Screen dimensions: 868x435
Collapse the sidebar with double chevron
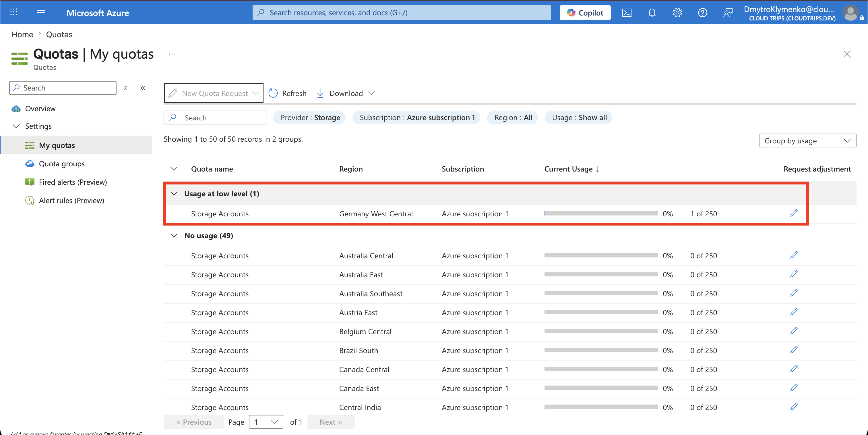point(143,88)
